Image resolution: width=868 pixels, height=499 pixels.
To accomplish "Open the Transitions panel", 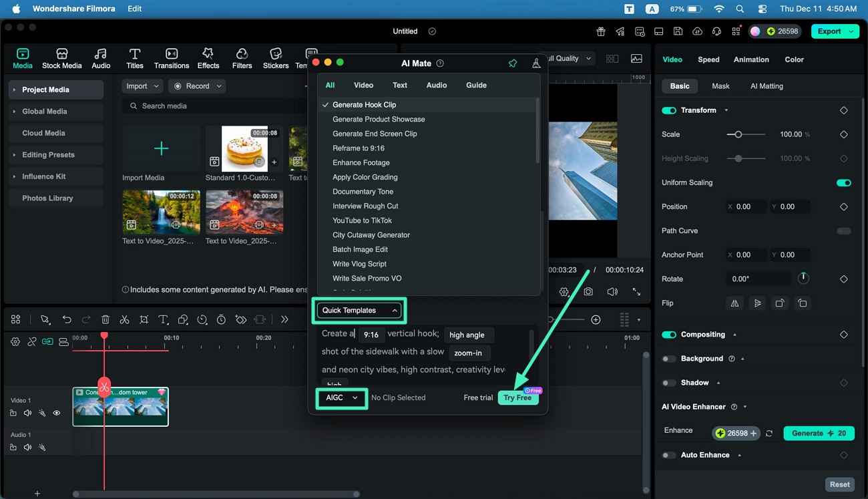I will coord(171,58).
